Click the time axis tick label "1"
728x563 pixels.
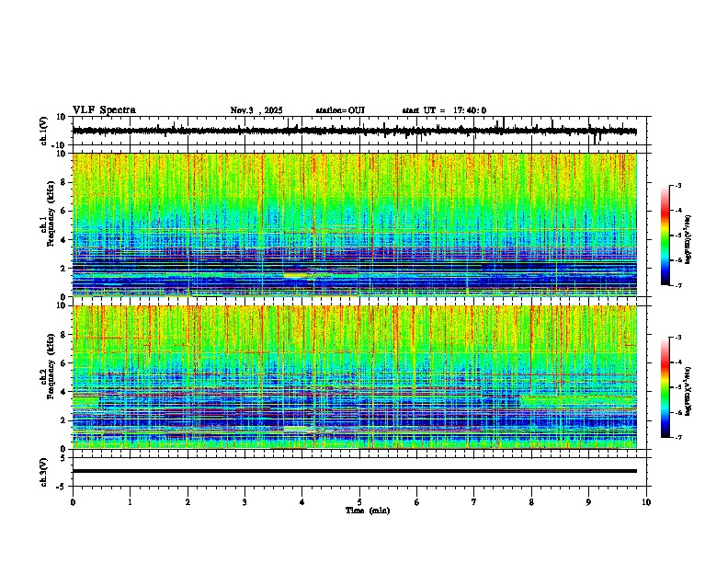tap(130, 502)
